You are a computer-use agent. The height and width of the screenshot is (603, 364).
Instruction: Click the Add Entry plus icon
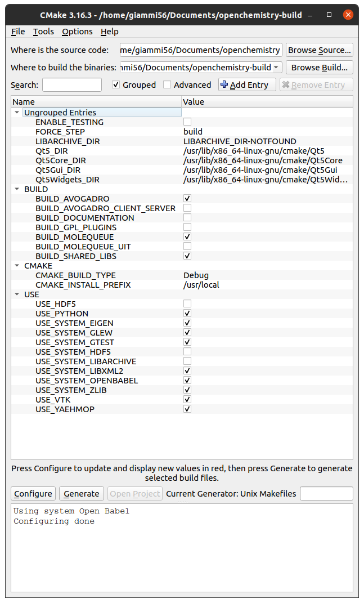pos(227,84)
